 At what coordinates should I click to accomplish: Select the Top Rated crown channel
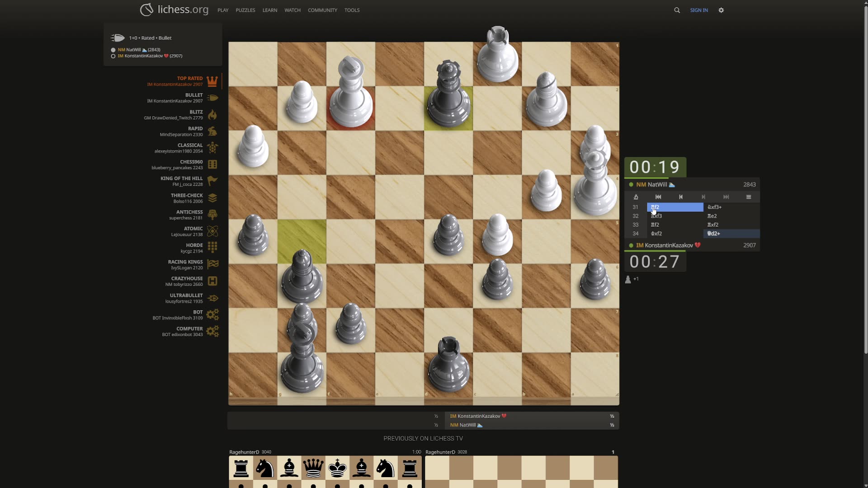pos(212,81)
